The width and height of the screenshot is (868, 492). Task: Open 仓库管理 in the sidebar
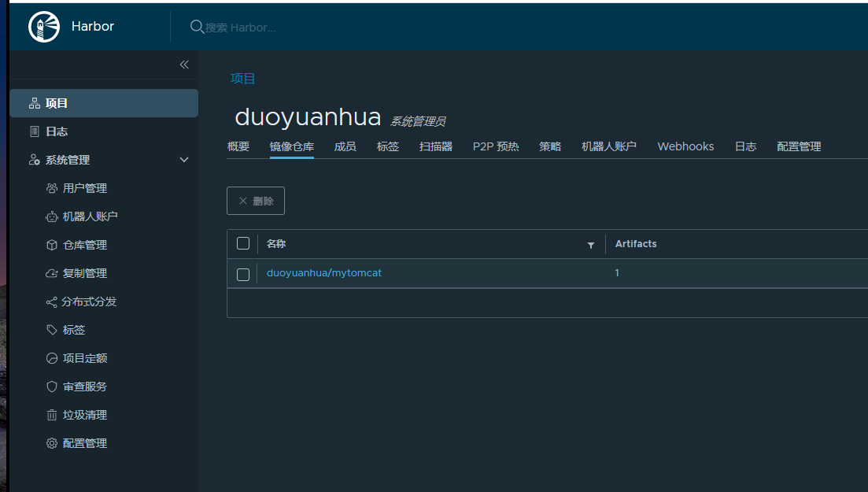tap(85, 245)
